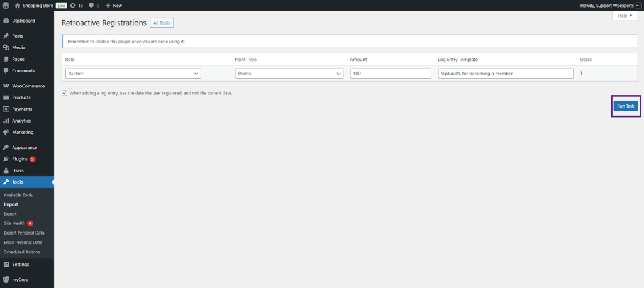Click the Marketing megaphone icon
644x288 pixels.
(6, 132)
